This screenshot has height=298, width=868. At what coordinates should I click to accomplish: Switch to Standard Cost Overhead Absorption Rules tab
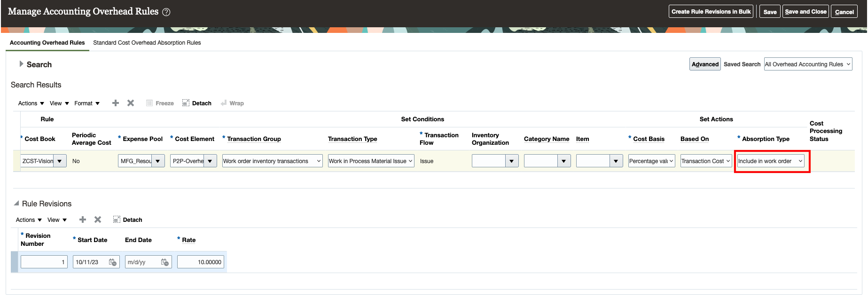coord(147,43)
